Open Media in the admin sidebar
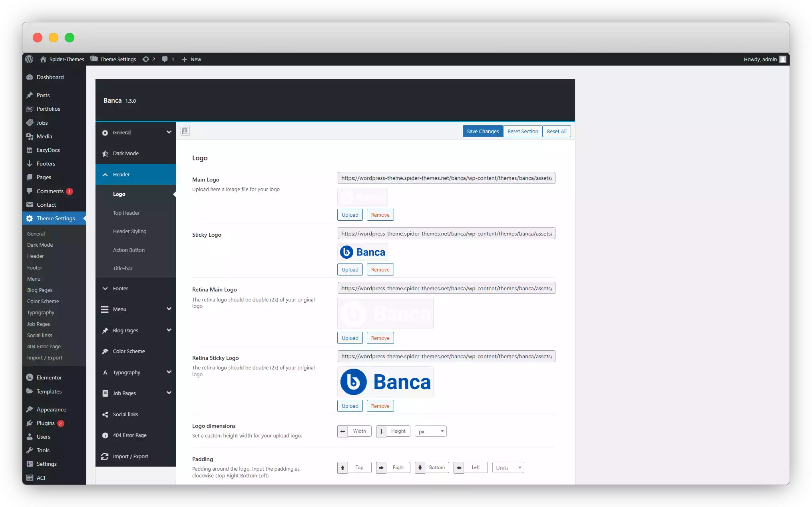Viewport: 812px width, 507px height. click(54, 136)
